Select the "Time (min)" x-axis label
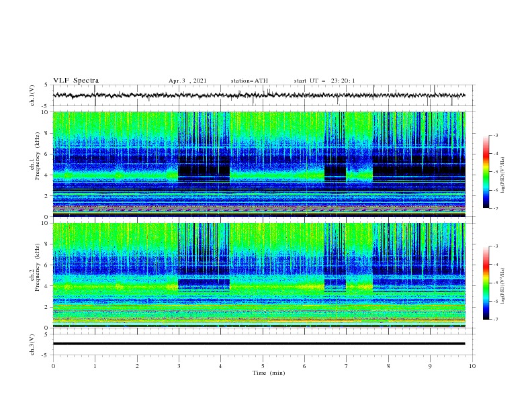 269,373
